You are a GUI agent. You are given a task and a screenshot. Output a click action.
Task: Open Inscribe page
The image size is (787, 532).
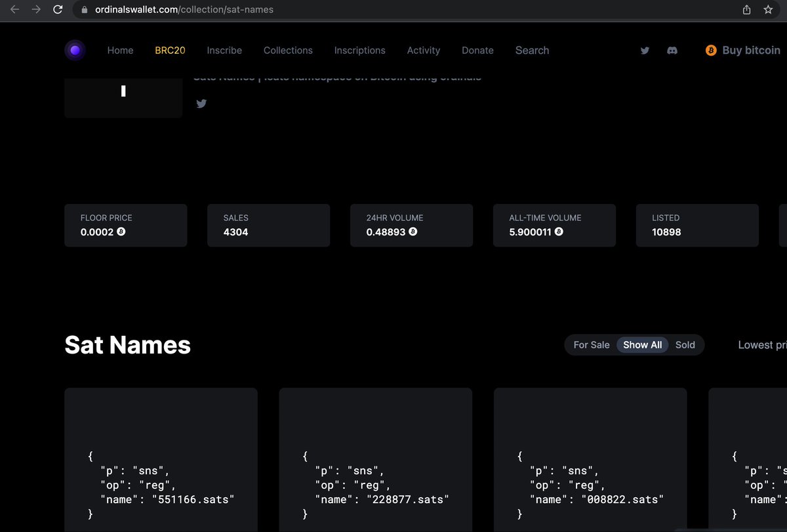coord(224,51)
